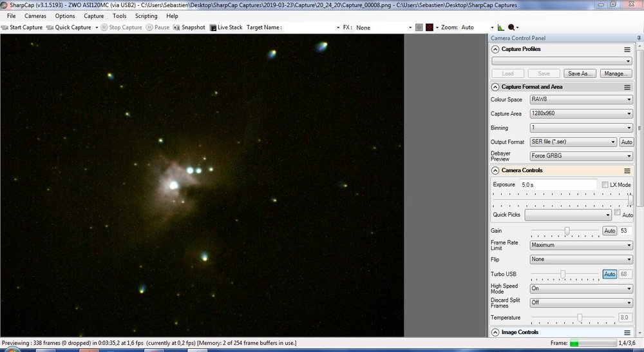Screen dimensions: 644x352
Task: Toggle the grey FX selection area icon
Action: pyautogui.click(x=419, y=28)
